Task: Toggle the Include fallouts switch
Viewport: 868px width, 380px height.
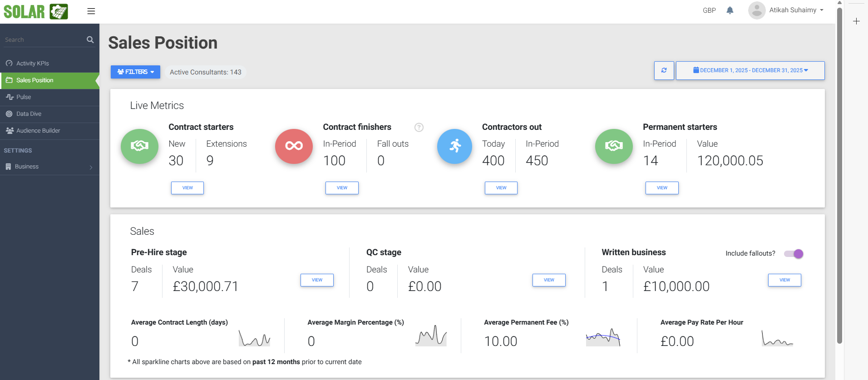Action: [794, 254]
